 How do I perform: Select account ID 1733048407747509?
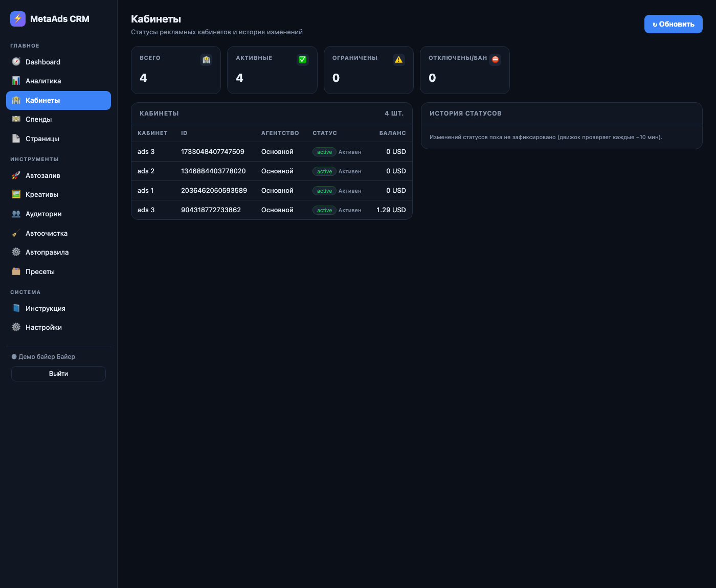[x=213, y=152]
